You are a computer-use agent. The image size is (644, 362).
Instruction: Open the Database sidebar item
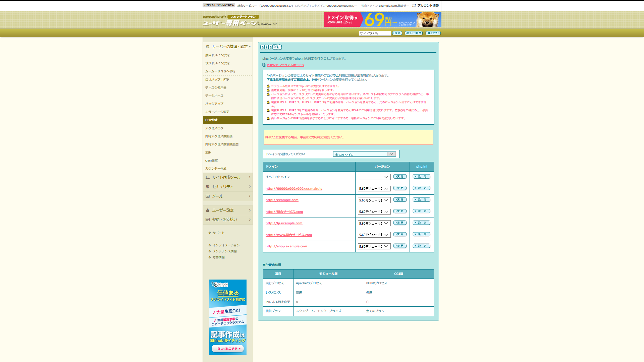214,96
